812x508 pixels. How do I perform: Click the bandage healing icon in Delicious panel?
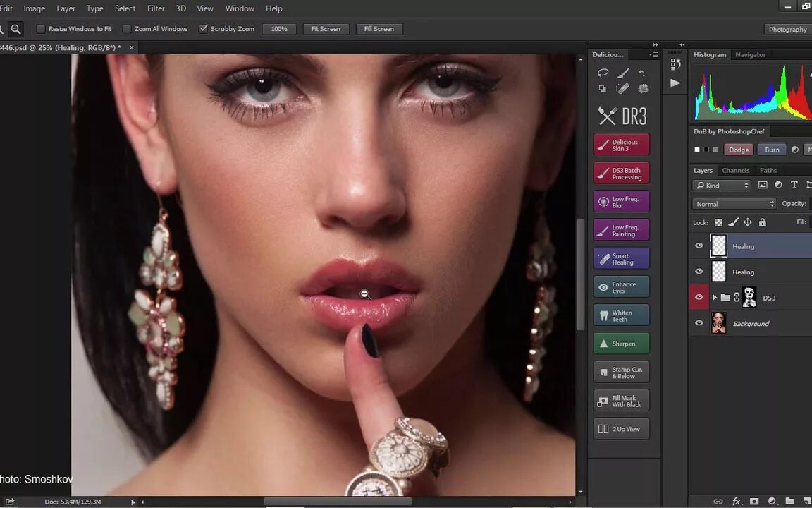click(623, 89)
